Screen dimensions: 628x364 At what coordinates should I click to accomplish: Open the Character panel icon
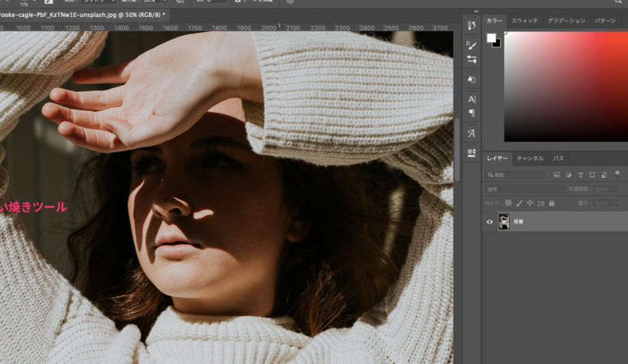(x=471, y=99)
